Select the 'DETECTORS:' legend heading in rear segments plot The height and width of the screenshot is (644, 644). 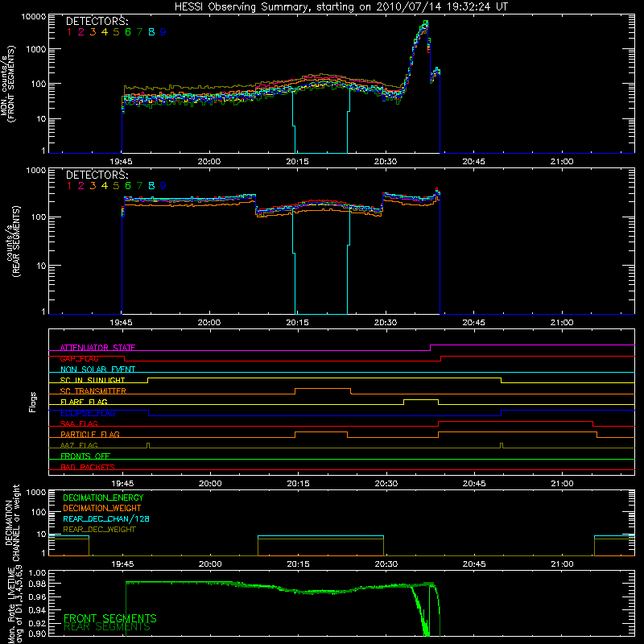(97, 175)
